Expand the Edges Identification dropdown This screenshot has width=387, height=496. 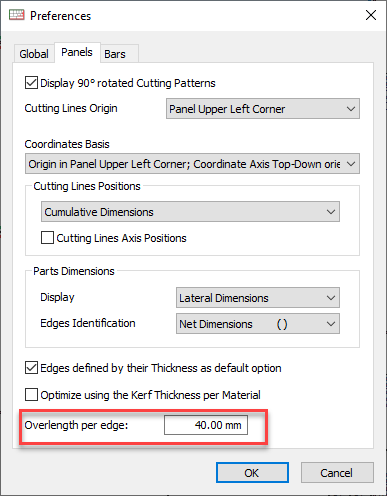coord(258,324)
